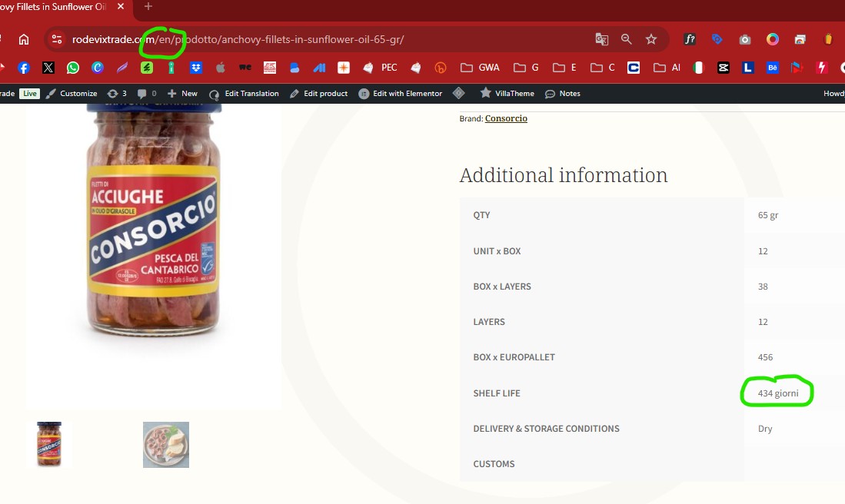Open the rainbow ring color extension
845x504 pixels.
[x=772, y=39]
